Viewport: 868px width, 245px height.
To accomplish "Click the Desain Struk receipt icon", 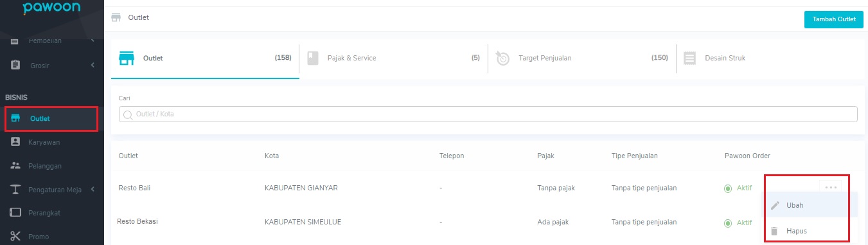I will pos(690,58).
